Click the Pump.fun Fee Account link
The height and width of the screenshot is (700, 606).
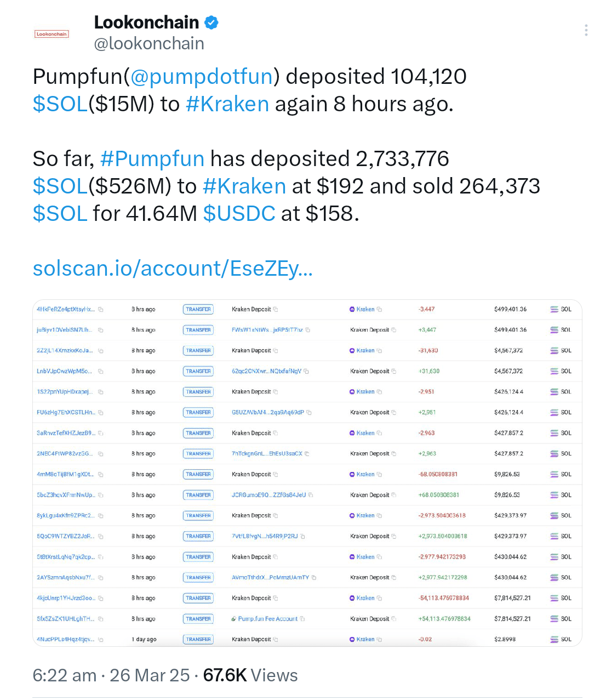[268, 618]
